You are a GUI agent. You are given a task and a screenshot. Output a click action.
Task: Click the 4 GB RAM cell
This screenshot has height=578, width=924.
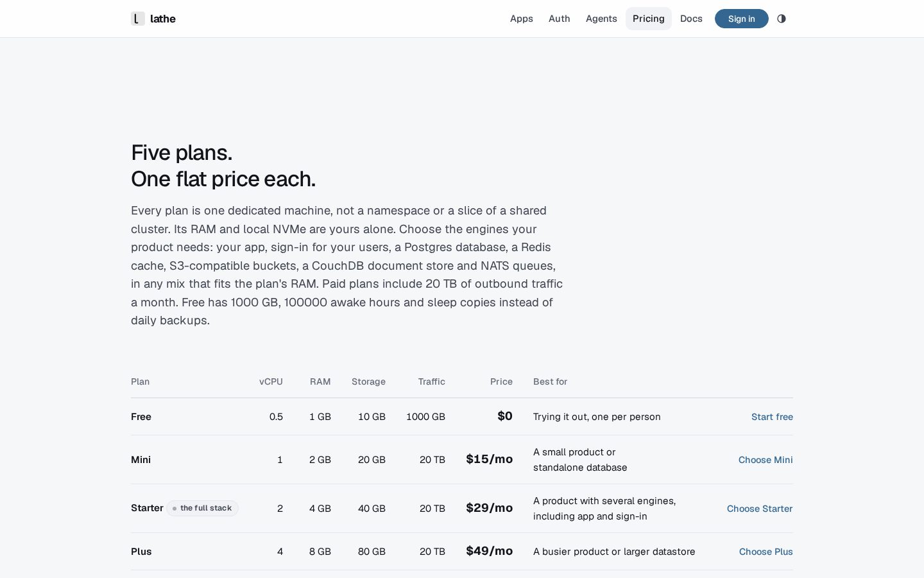pos(320,509)
